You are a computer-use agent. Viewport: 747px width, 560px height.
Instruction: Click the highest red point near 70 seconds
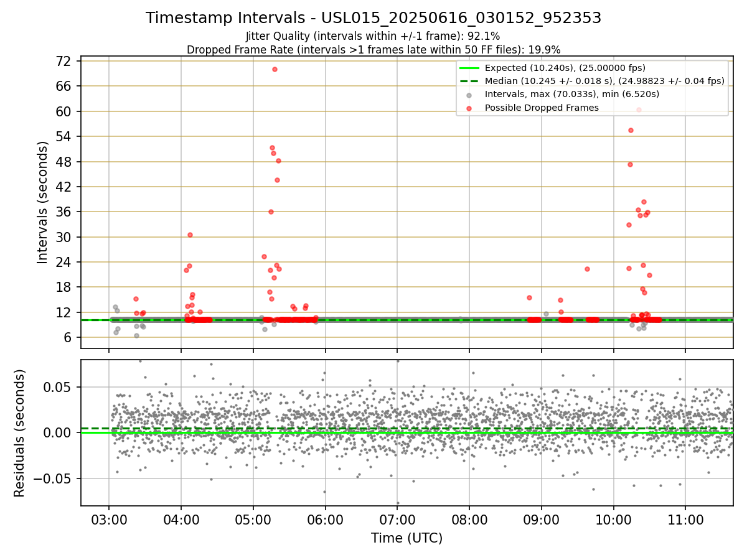click(x=275, y=69)
